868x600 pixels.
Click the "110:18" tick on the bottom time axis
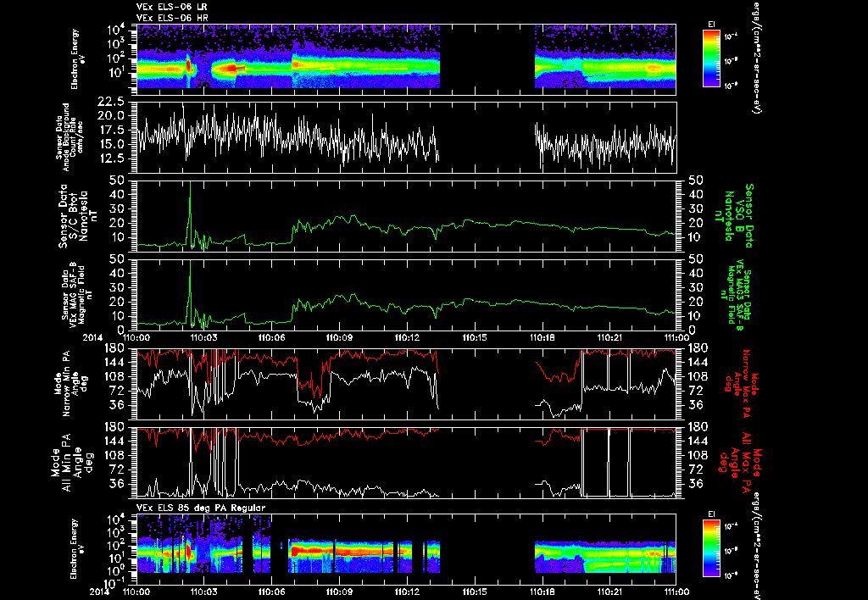542,592
